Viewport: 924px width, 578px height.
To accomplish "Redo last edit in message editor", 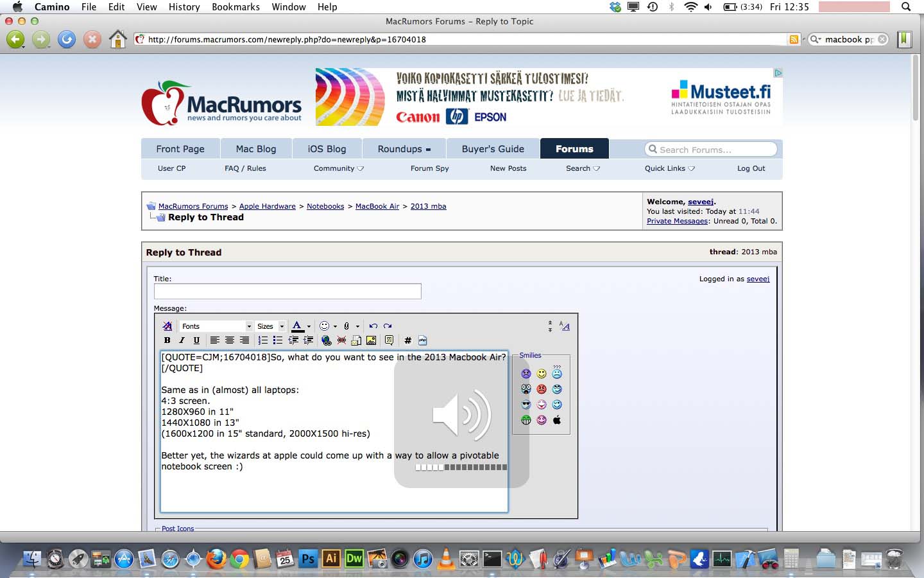I will [x=388, y=326].
